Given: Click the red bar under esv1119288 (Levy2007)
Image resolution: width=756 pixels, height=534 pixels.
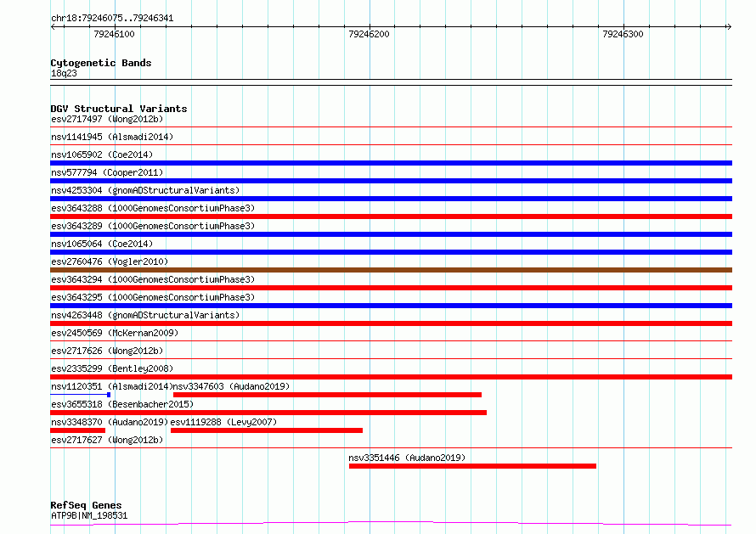Looking at the screenshot, I should click(x=267, y=430).
